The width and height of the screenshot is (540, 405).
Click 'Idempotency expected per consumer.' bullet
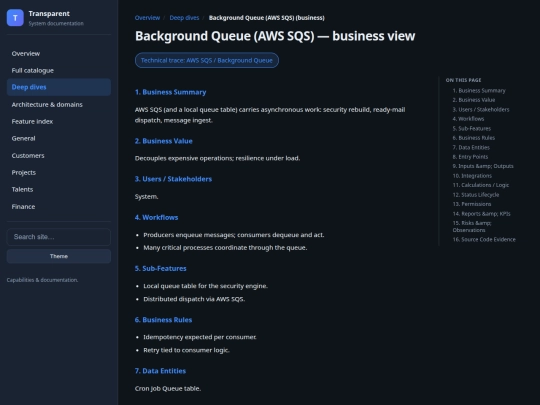point(200,337)
